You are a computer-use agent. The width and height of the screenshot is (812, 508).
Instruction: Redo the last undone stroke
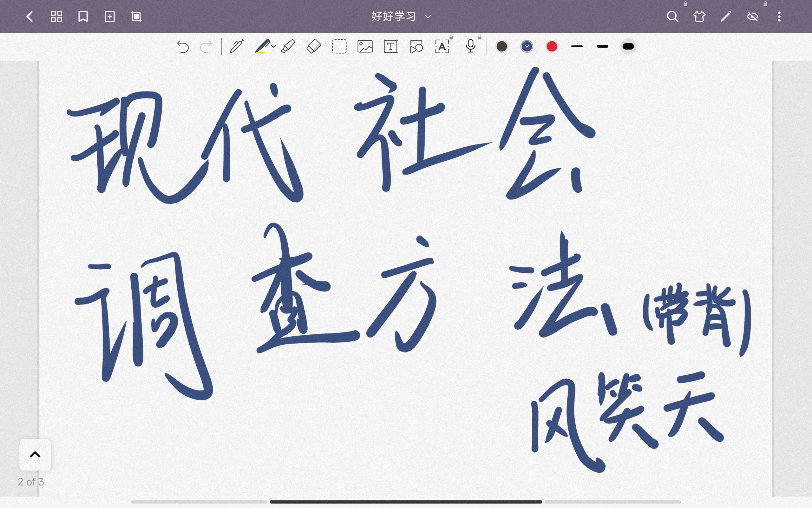206,47
